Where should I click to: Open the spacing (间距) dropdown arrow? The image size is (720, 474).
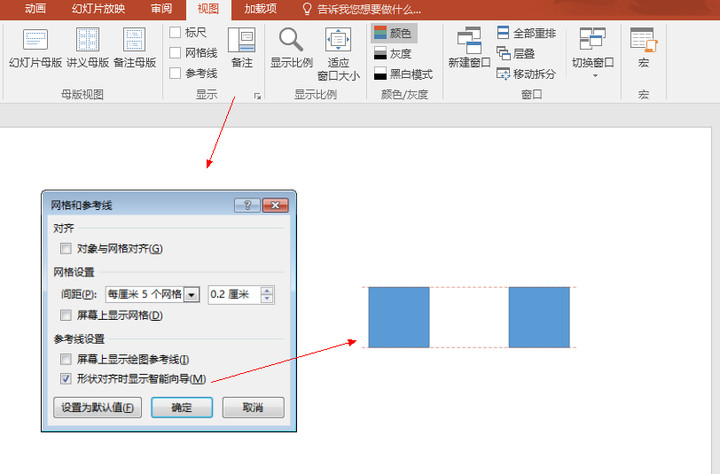point(191,294)
